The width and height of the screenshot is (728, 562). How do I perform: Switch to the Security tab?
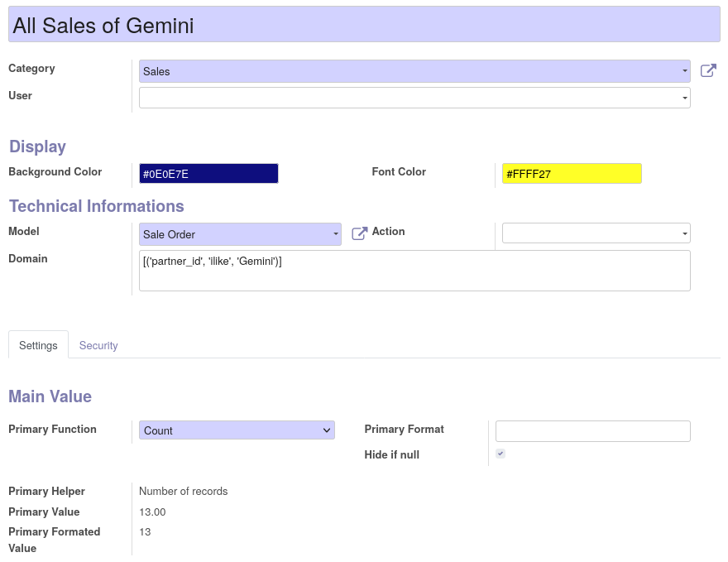(x=98, y=345)
